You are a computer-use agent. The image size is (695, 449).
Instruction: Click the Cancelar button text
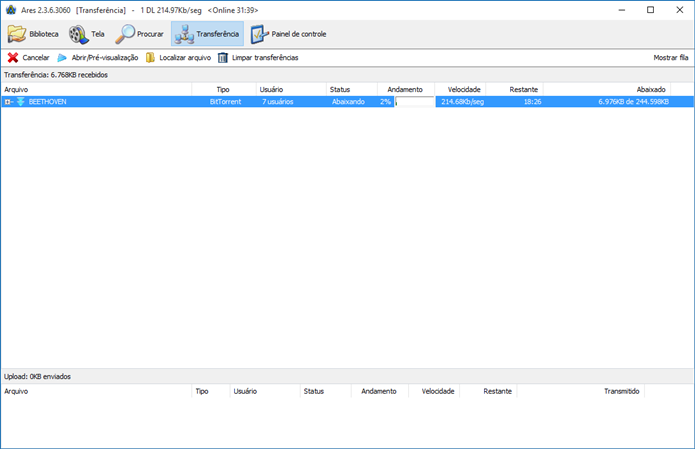coord(36,58)
